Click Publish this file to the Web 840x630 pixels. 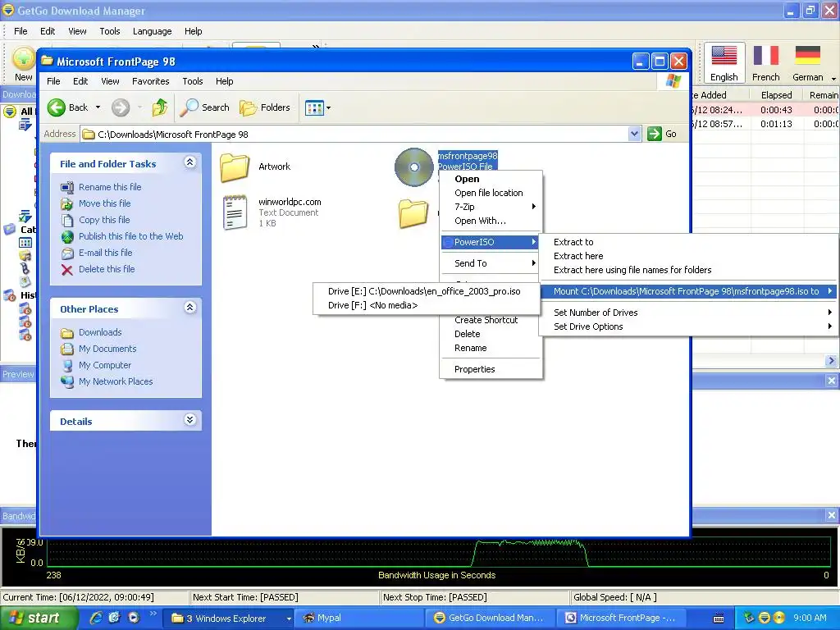pyautogui.click(x=130, y=236)
